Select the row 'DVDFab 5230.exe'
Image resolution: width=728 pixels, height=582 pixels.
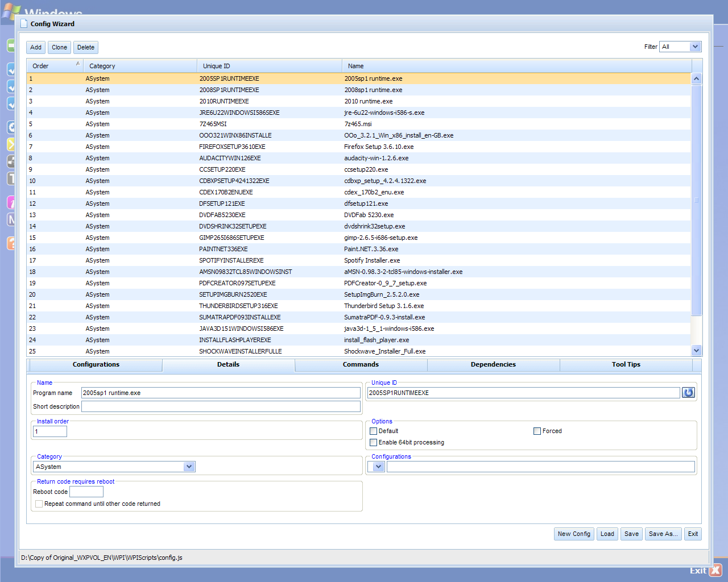(x=359, y=215)
